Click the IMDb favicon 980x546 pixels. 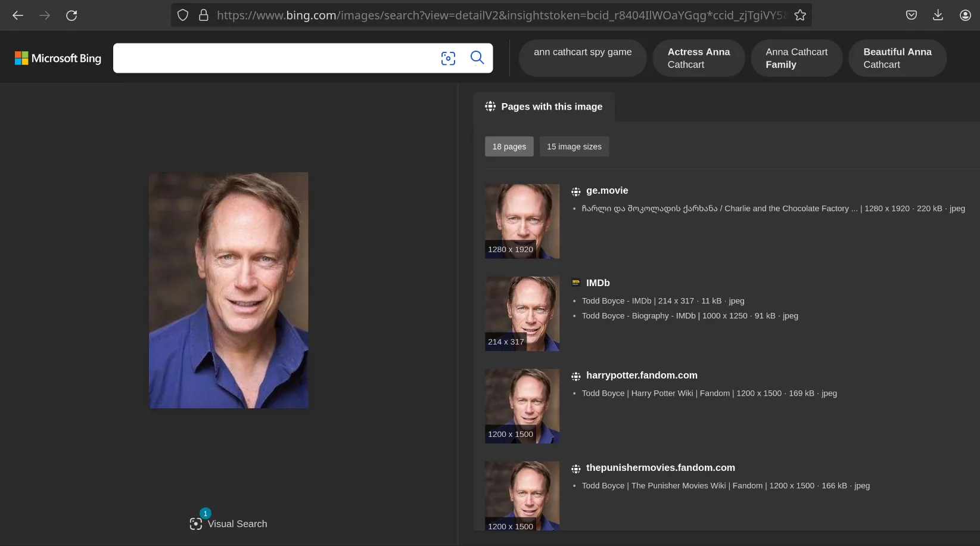(576, 283)
